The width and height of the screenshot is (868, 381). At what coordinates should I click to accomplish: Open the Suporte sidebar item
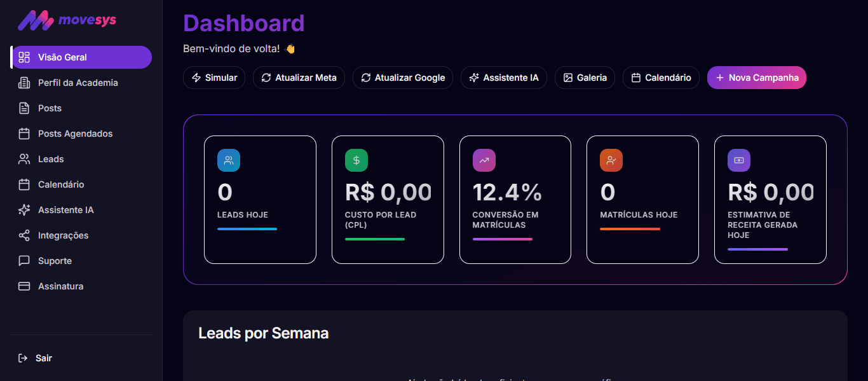tap(55, 261)
